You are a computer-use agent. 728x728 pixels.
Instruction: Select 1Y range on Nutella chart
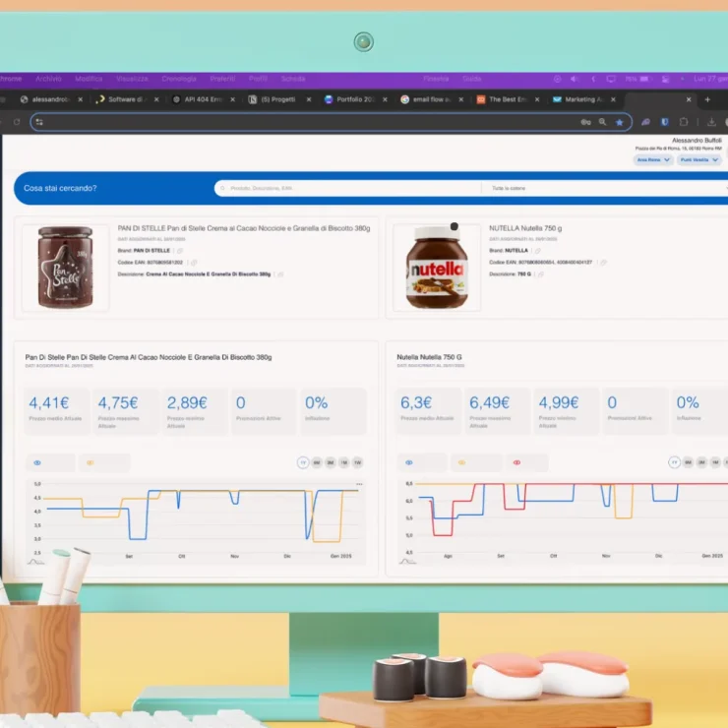674,462
